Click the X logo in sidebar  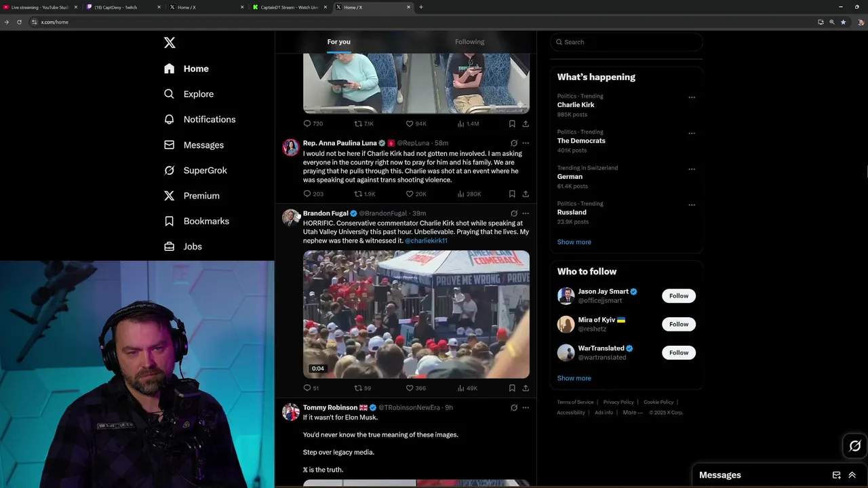[170, 43]
